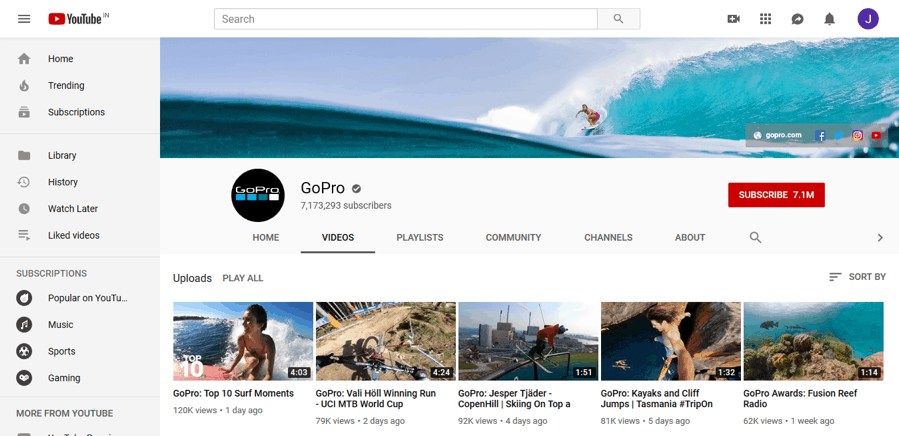Open the Kayaks and Cliff Jumps thumbnail
The image size is (899, 436).
(671, 341)
